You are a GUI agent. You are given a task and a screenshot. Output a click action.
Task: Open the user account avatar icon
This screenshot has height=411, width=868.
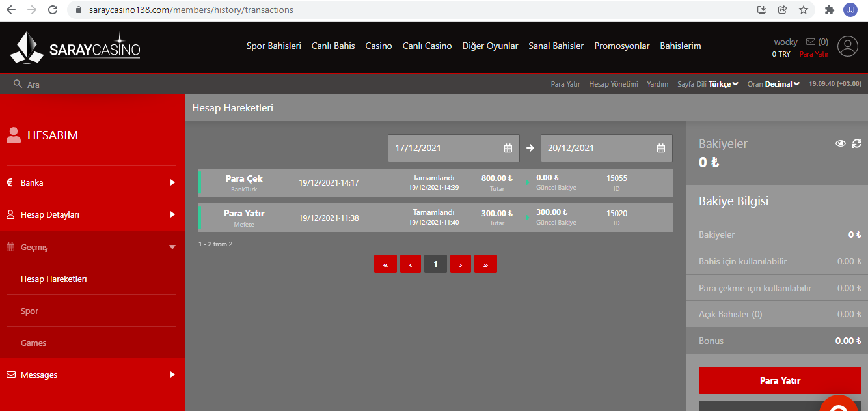pos(848,46)
